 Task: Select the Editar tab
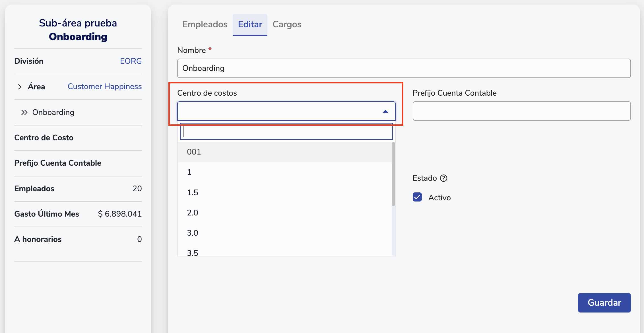click(x=250, y=24)
